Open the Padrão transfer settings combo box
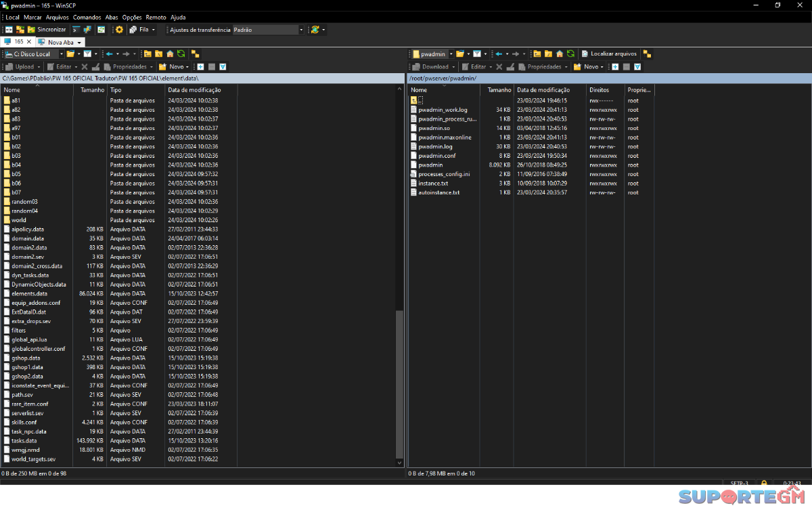Viewport: 812px width, 508px height. (x=269, y=30)
